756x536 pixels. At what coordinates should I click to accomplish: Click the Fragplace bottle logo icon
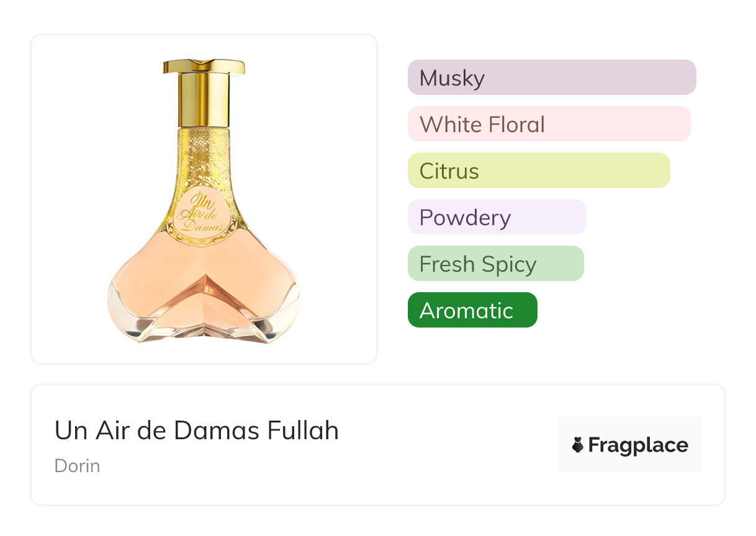point(578,445)
